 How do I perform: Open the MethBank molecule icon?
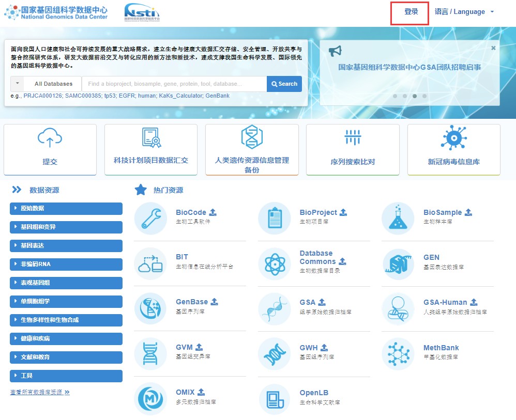click(x=398, y=353)
